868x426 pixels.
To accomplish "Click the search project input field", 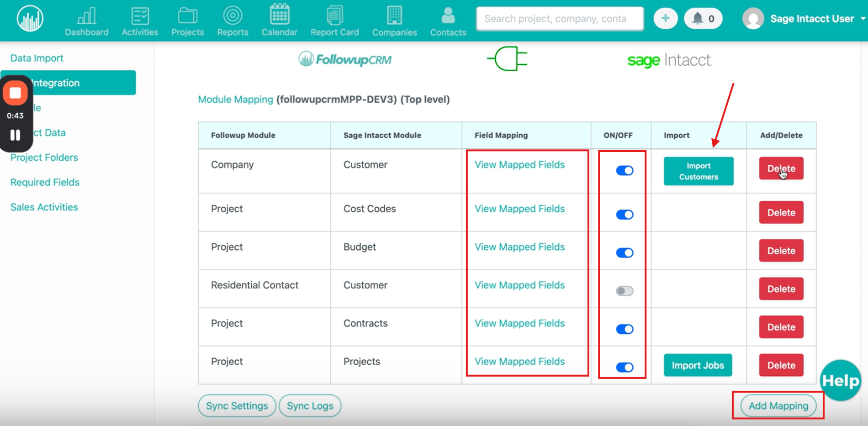I will pyautogui.click(x=560, y=19).
